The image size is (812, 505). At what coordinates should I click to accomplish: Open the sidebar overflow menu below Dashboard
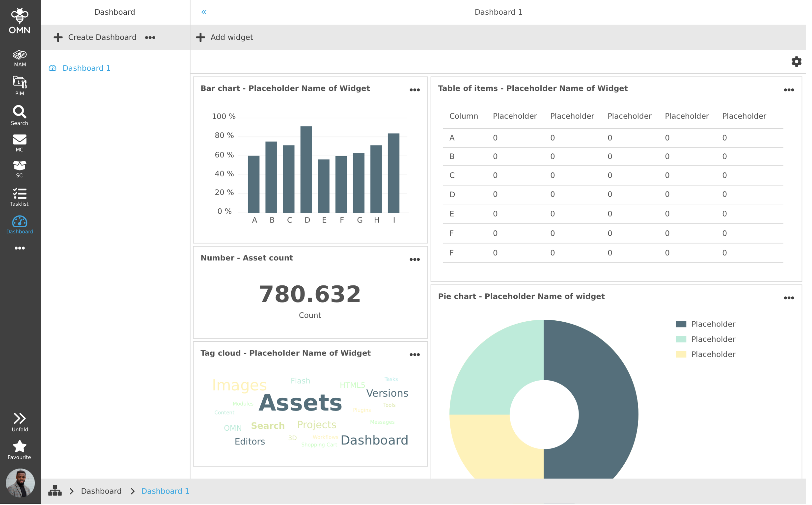tap(19, 248)
